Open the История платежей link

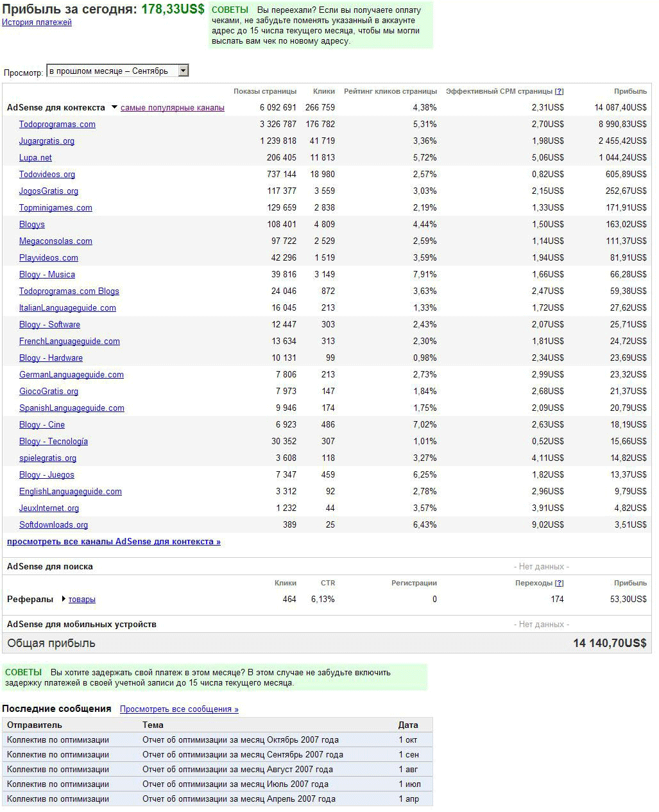point(37,22)
